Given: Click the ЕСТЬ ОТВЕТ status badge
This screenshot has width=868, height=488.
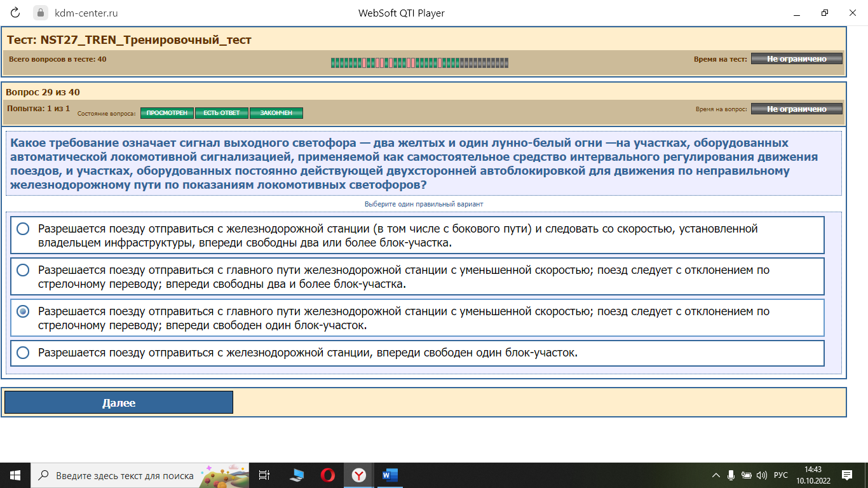Looking at the screenshot, I should 222,113.
